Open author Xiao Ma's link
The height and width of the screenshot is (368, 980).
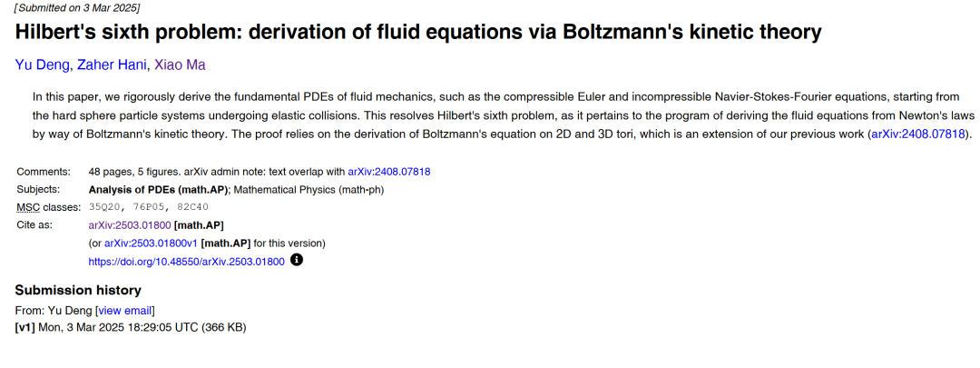point(180,65)
